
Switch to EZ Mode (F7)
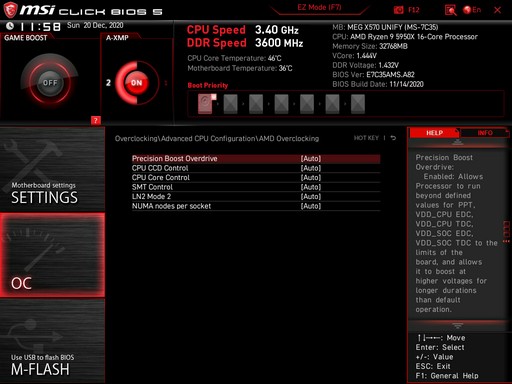pyautogui.click(x=319, y=7)
